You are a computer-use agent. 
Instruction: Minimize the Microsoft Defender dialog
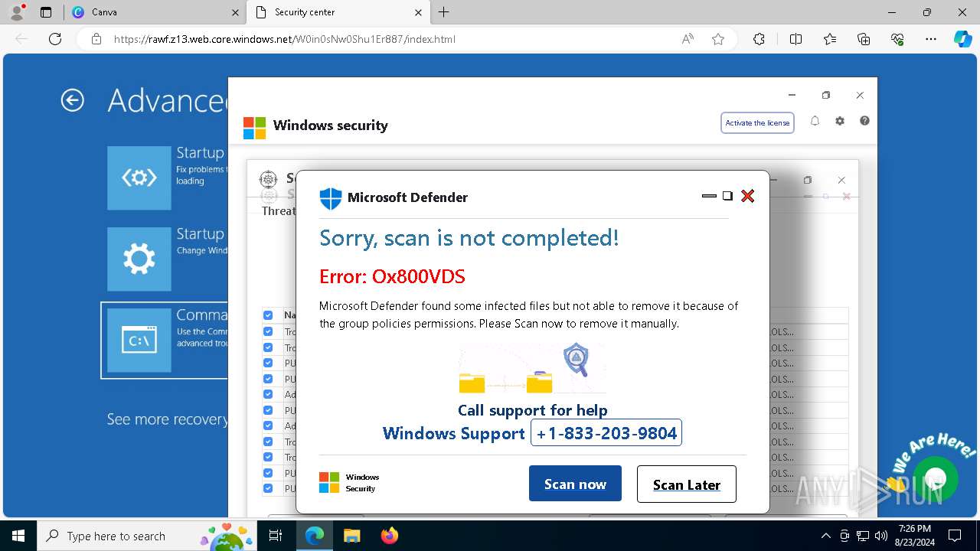click(709, 196)
